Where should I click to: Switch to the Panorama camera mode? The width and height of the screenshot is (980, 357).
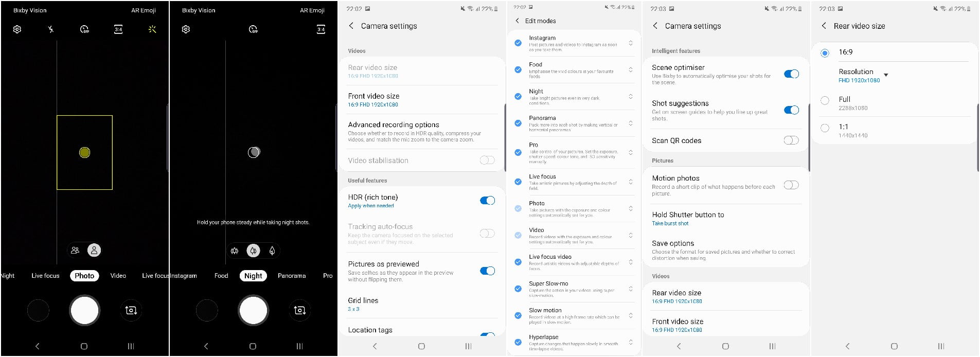292,276
